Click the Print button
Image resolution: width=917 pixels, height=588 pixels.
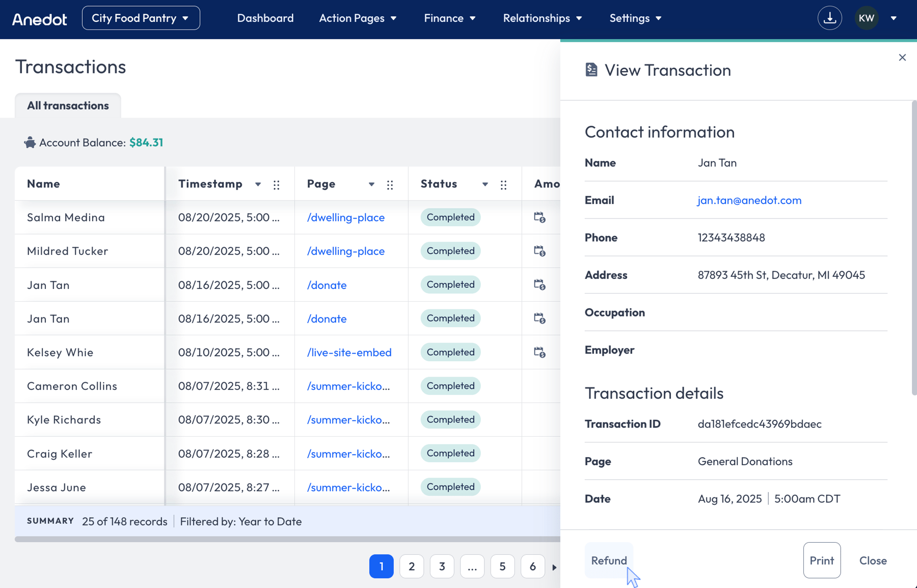pyautogui.click(x=822, y=560)
